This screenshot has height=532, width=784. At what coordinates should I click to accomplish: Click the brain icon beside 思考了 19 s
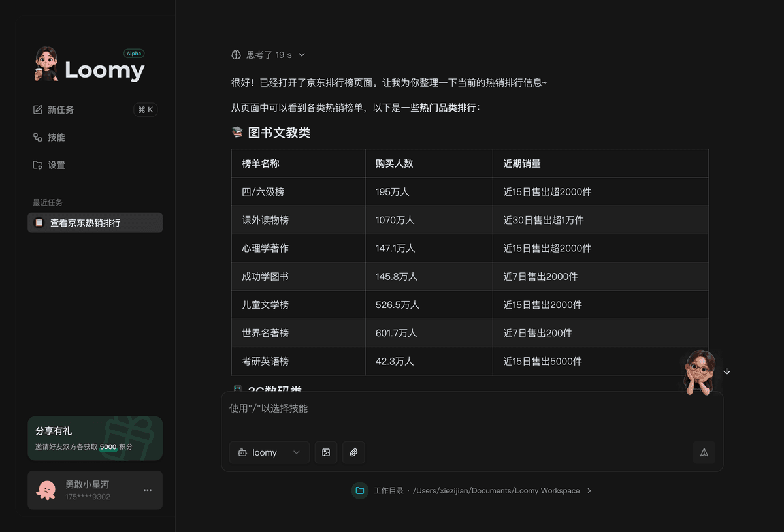tap(237, 55)
